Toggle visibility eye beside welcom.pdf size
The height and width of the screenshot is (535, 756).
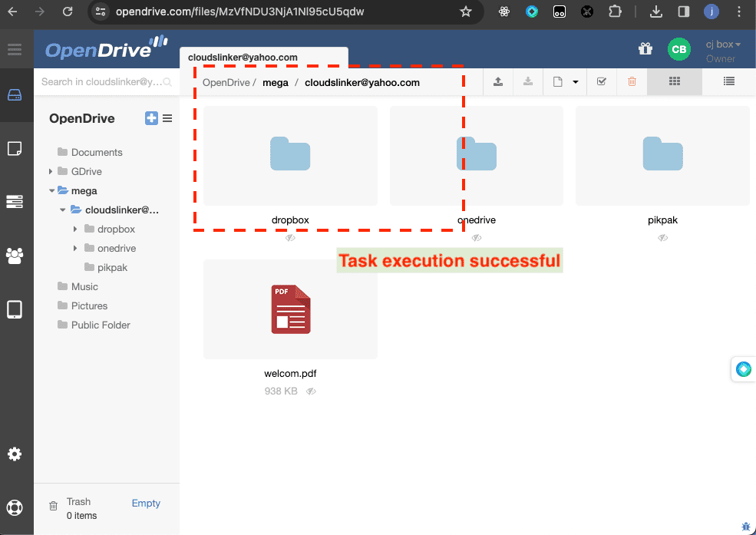coord(311,391)
